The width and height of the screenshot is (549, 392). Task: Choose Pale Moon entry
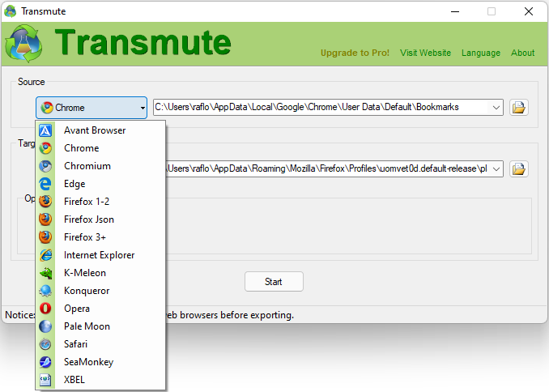pos(101,326)
